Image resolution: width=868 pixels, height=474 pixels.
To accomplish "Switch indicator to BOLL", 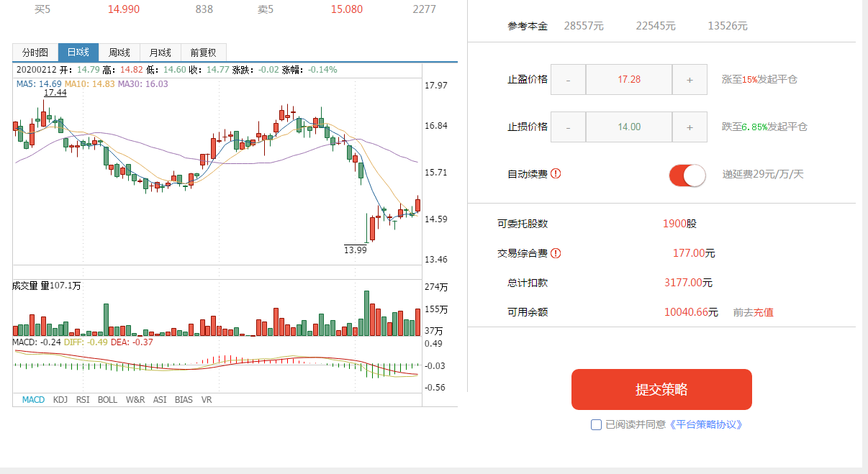I will [107, 399].
